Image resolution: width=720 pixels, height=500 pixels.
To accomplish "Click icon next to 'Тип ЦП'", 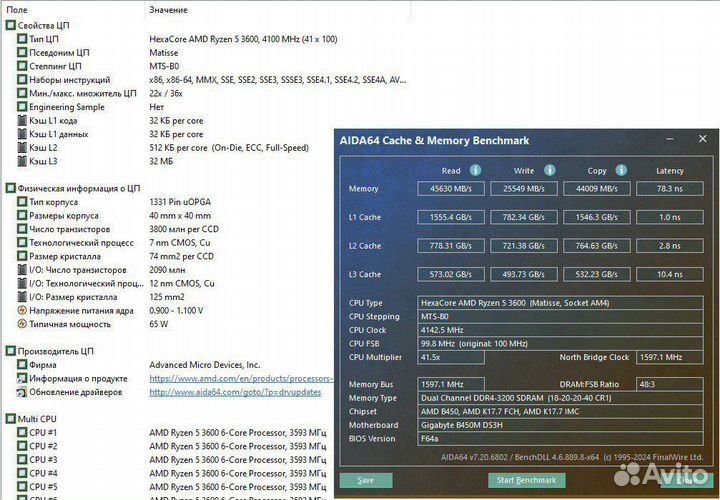I will tap(22, 39).
